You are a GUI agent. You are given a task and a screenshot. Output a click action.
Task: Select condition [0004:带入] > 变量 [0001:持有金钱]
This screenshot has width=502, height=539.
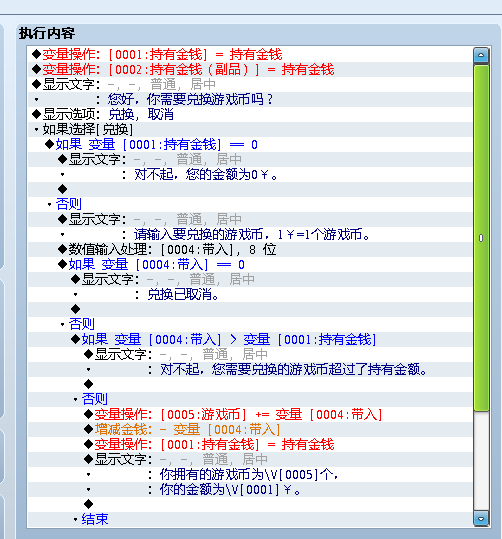tap(250, 340)
